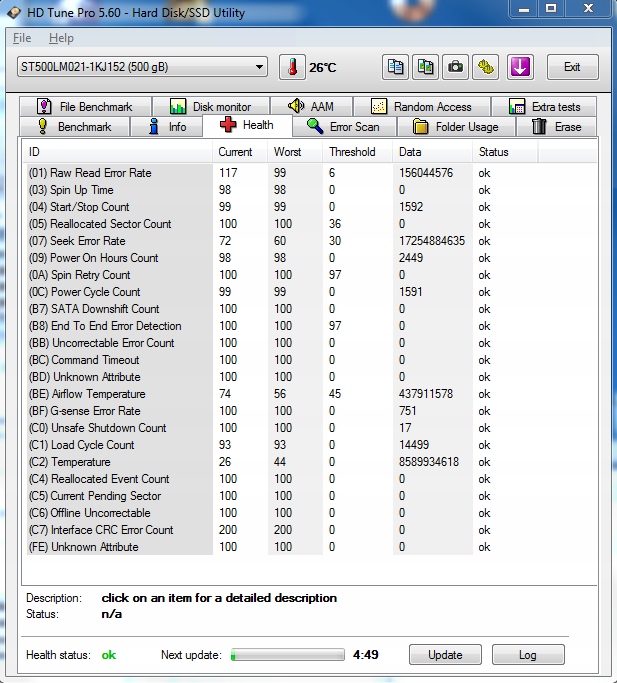
Task: Select the (09) Power On Hours Count row
Action: tap(282, 258)
